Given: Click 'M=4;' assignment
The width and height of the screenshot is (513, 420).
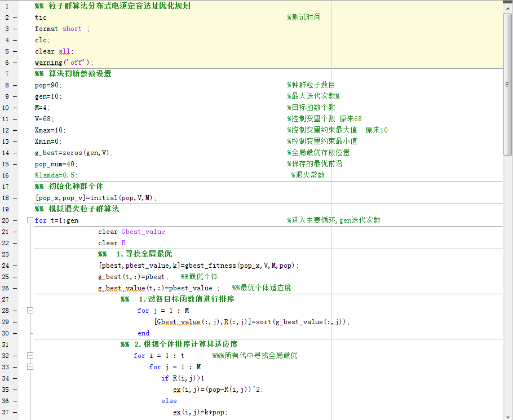Looking at the screenshot, I should pos(42,108).
